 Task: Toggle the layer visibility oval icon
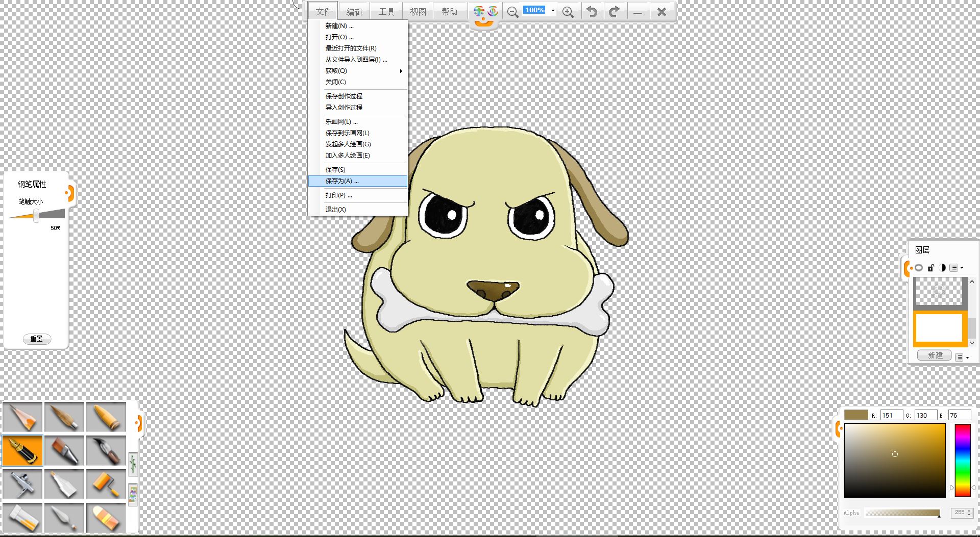click(x=919, y=268)
